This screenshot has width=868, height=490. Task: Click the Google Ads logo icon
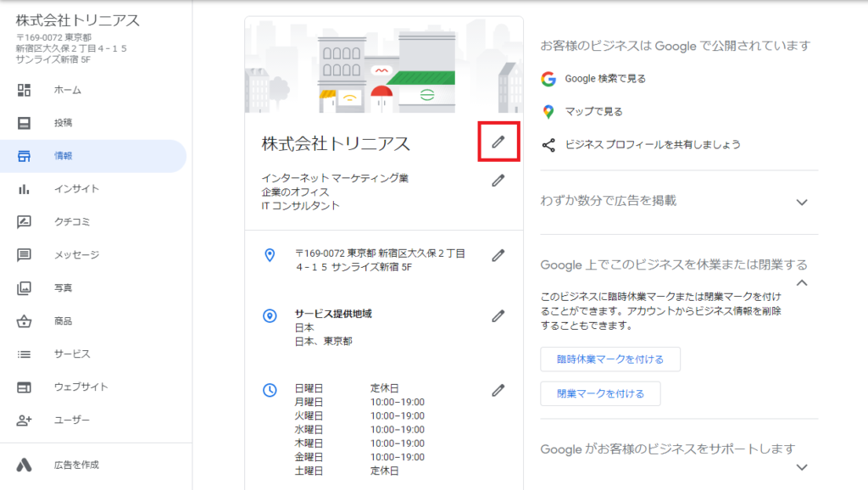click(x=24, y=465)
